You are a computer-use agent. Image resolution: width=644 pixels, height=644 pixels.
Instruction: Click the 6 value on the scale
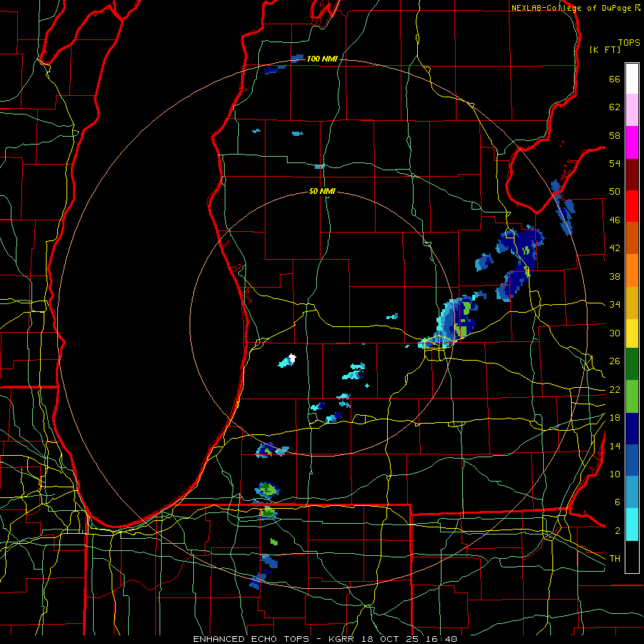tap(618, 502)
